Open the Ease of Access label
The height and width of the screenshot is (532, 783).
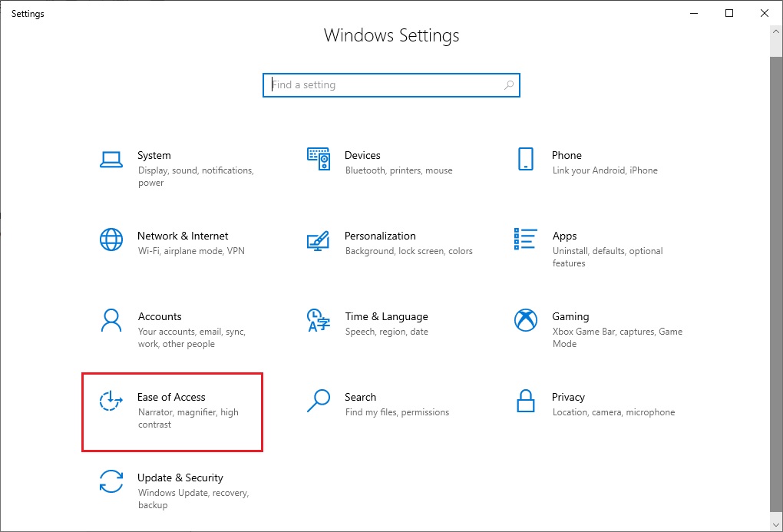tap(171, 397)
